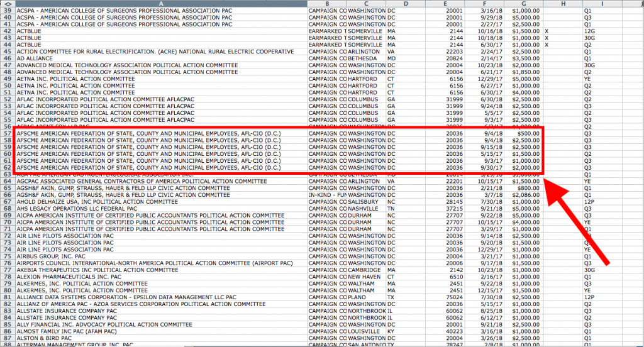Click the amount $3,500.00
Screen dimensions: 644x347
(x=524, y=58)
